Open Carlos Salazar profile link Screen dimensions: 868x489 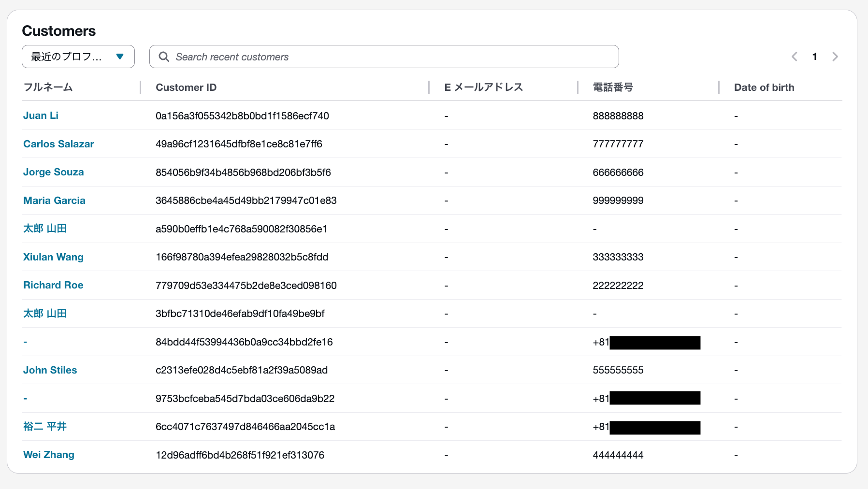(x=58, y=144)
